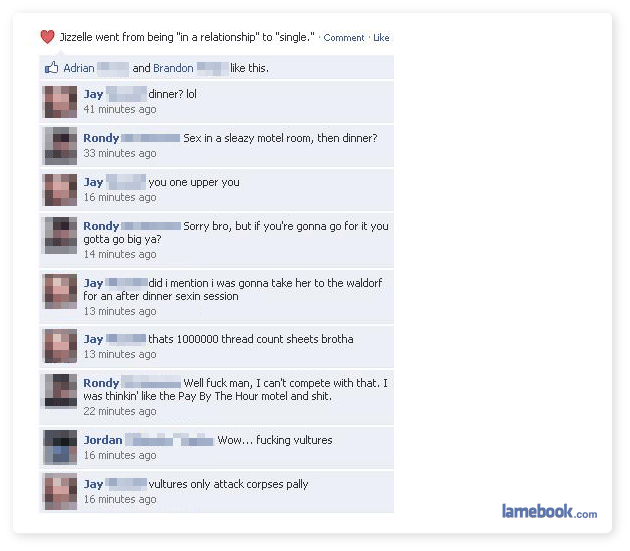Click the "41 minutes ago" timestamp
The width and height of the screenshot is (630, 551).
click(120, 109)
